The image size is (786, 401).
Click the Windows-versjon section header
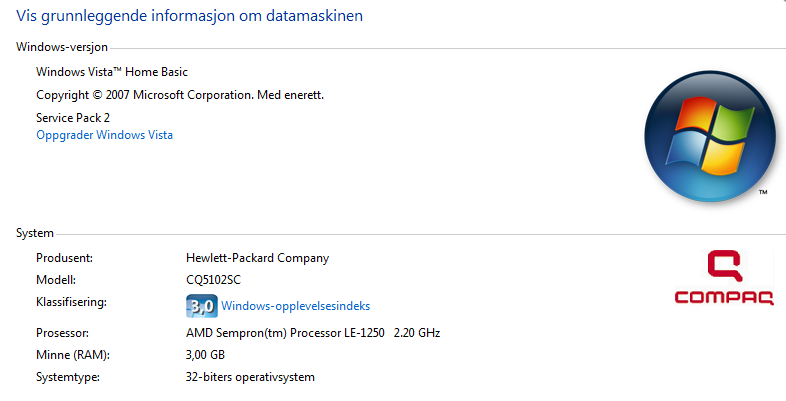pyautogui.click(x=62, y=47)
